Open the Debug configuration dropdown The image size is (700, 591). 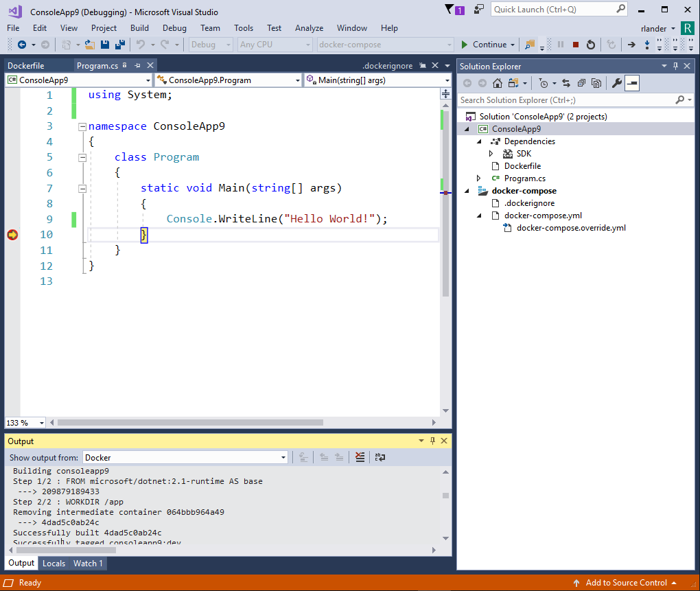(x=211, y=45)
